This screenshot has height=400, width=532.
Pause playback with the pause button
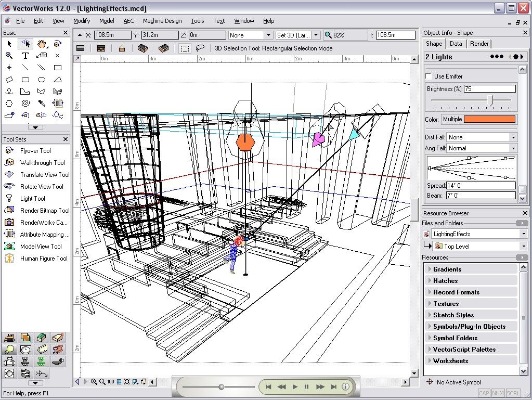[307, 387]
